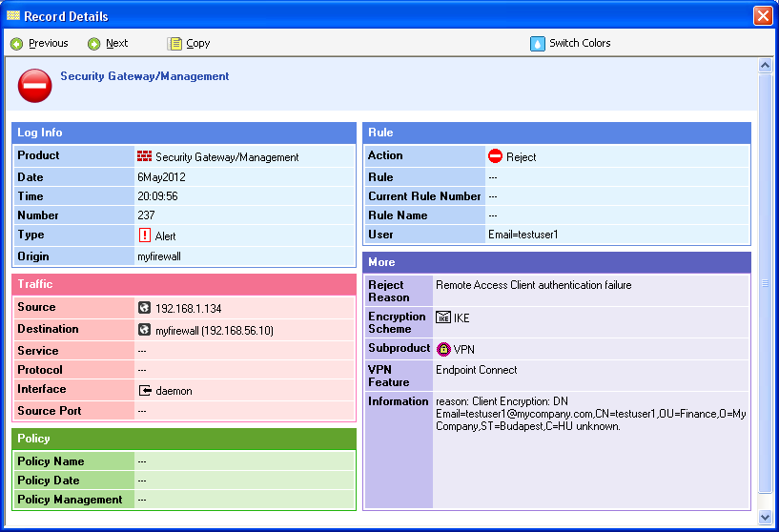Screen dimensions: 779x532
Task: Click the green Previous arrow icon
Action: click(16, 44)
